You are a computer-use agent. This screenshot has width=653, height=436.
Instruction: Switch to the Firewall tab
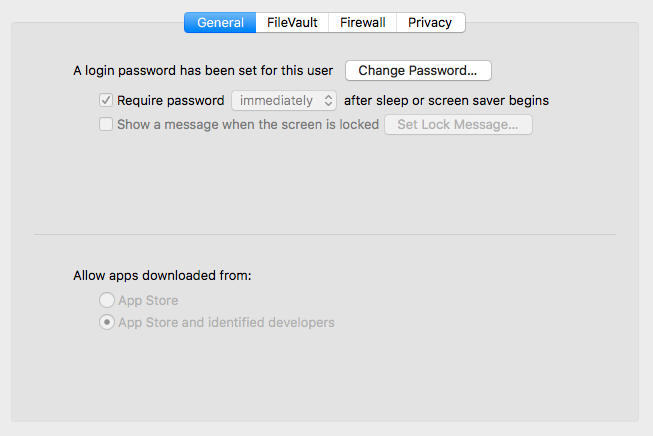[362, 22]
